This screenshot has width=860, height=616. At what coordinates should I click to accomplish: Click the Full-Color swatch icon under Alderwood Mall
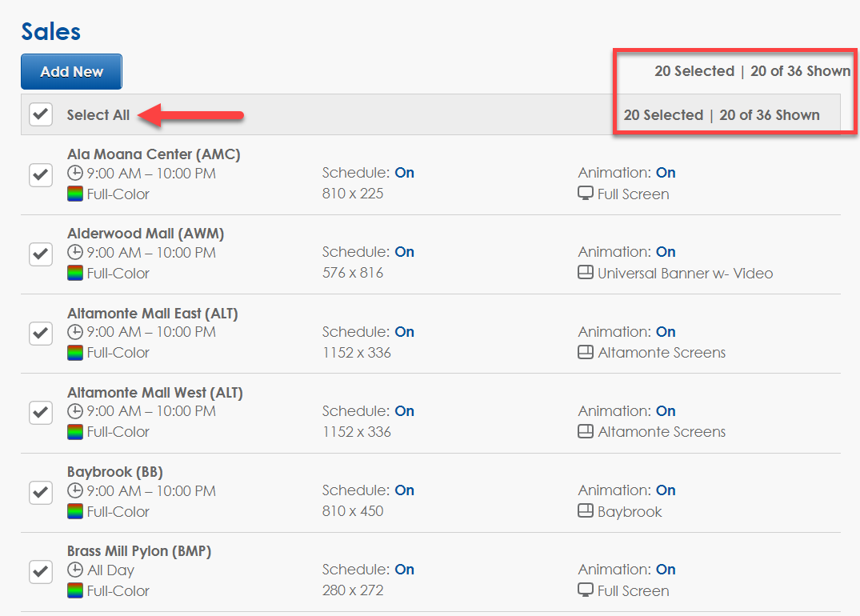coord(75,273)
